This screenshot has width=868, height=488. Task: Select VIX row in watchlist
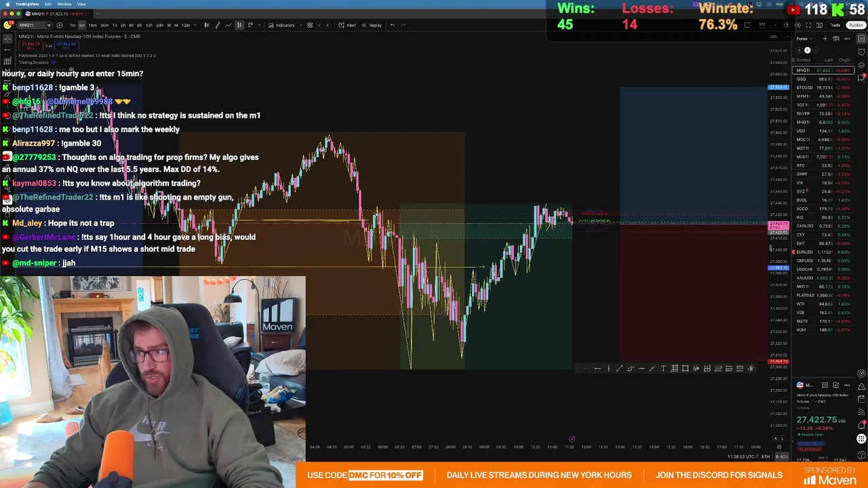tap(823, 183)
